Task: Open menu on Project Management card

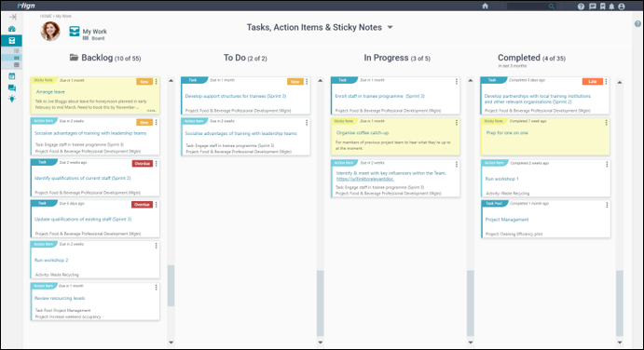Action: [x=607, y=205]
